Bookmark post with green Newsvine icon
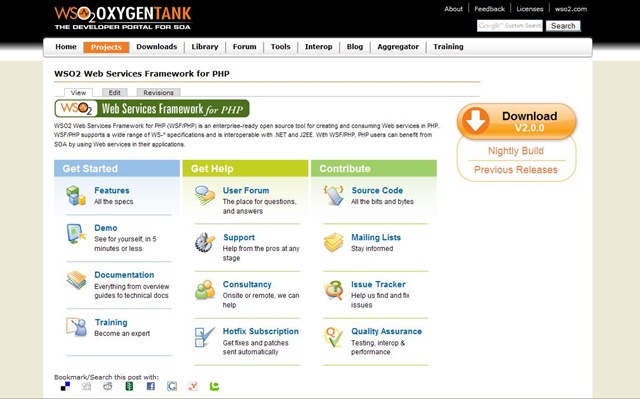 pyautogui.click(x=129, y=386)
